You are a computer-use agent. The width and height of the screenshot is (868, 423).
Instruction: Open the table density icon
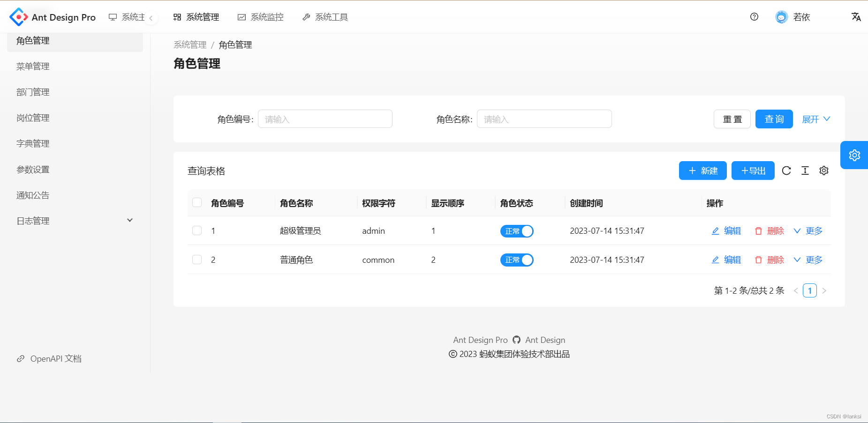point(805,171)
